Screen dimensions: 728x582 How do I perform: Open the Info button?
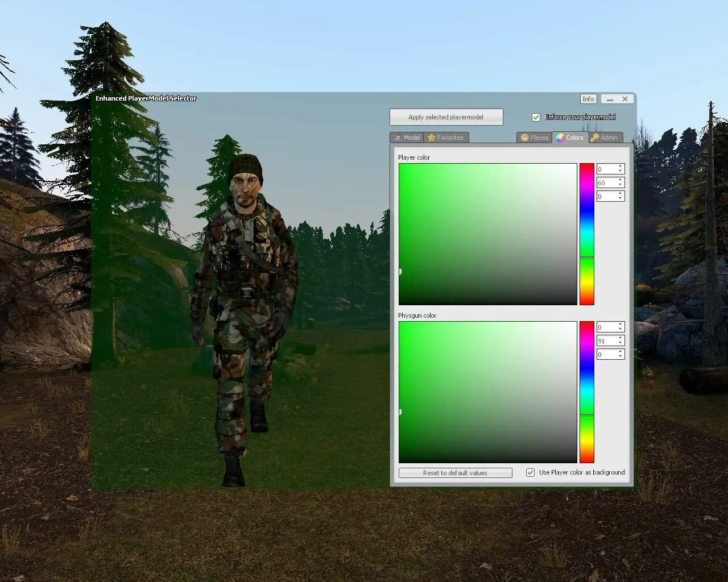pos(588,99)
